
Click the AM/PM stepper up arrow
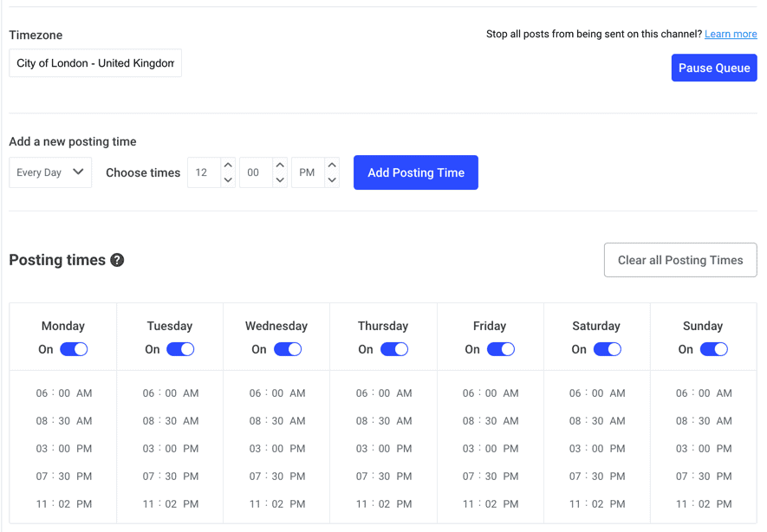[332, 165]
